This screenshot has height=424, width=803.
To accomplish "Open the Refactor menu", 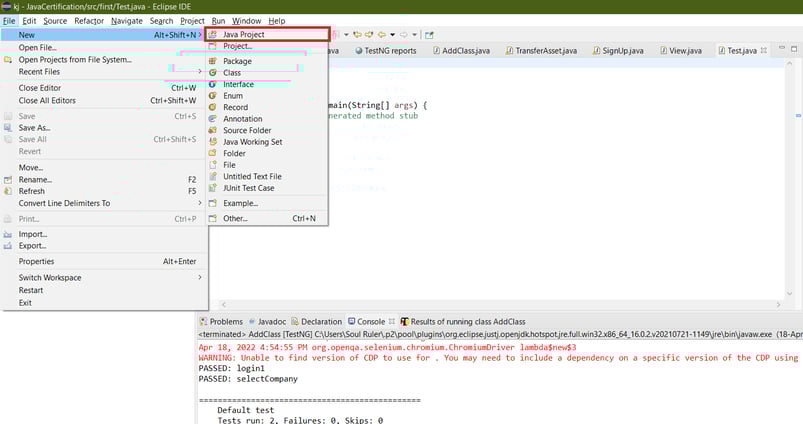I will tap(89, 21).
